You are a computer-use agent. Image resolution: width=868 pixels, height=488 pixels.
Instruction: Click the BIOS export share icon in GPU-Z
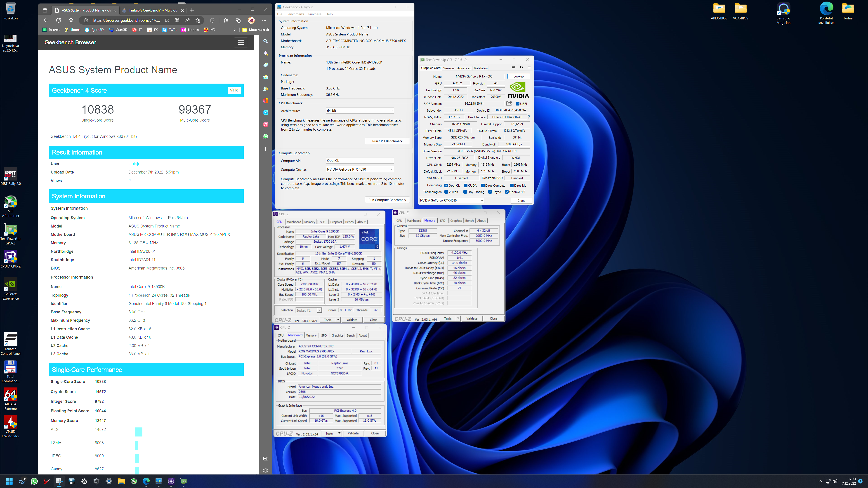coord(509,103)
